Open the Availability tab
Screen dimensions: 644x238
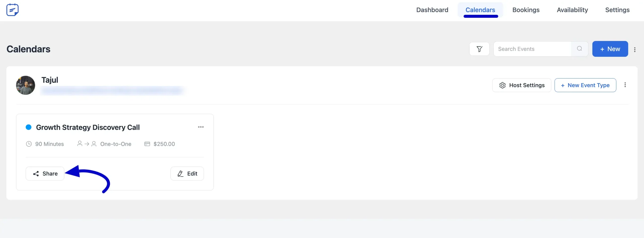click(x=572, y=10)
